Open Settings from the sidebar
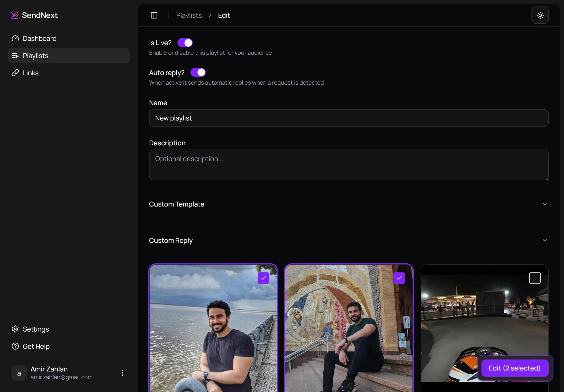564x392 pixels. pyautogui.click(x=36, y=329)
